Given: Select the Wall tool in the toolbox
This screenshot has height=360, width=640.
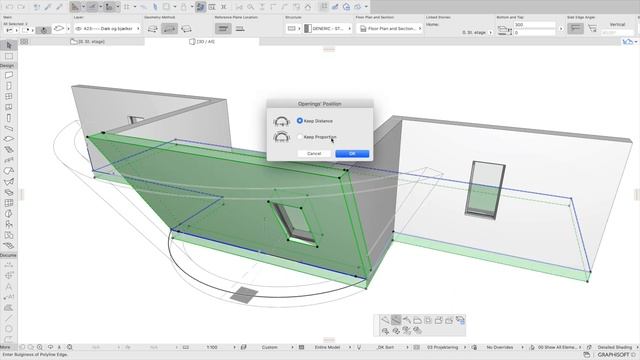Looking at the screenshot, I should pos(9,75).
